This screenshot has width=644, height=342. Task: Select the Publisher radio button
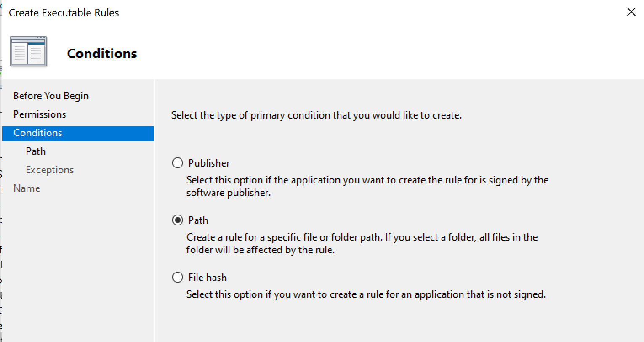pos(178,163)
